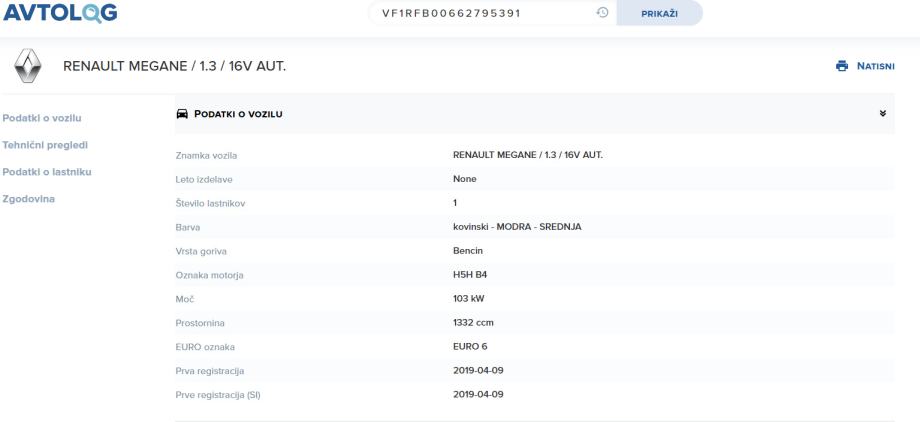This screenshot has height=422, width=920.
Task: Click the PODATKI O VOZILU section heading
Action: (238, 114)
